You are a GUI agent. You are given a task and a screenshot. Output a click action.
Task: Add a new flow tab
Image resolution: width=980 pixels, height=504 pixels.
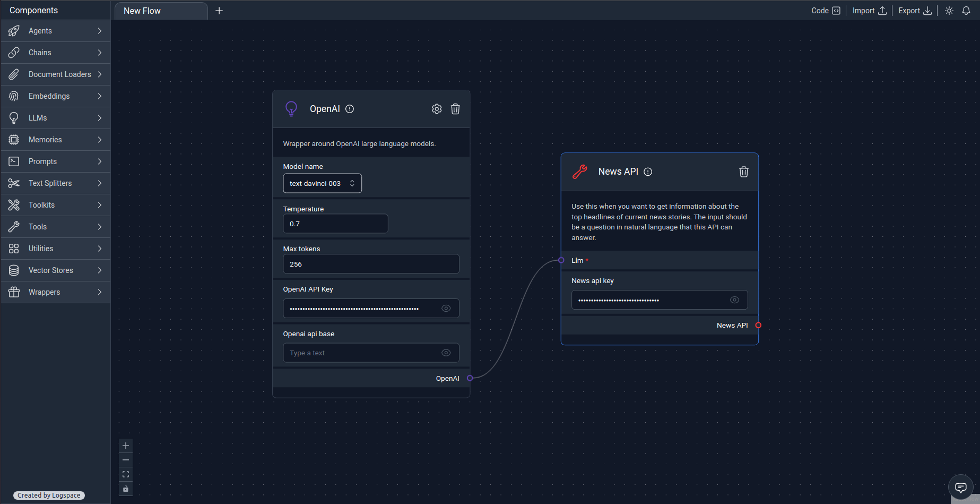(219, 11)
